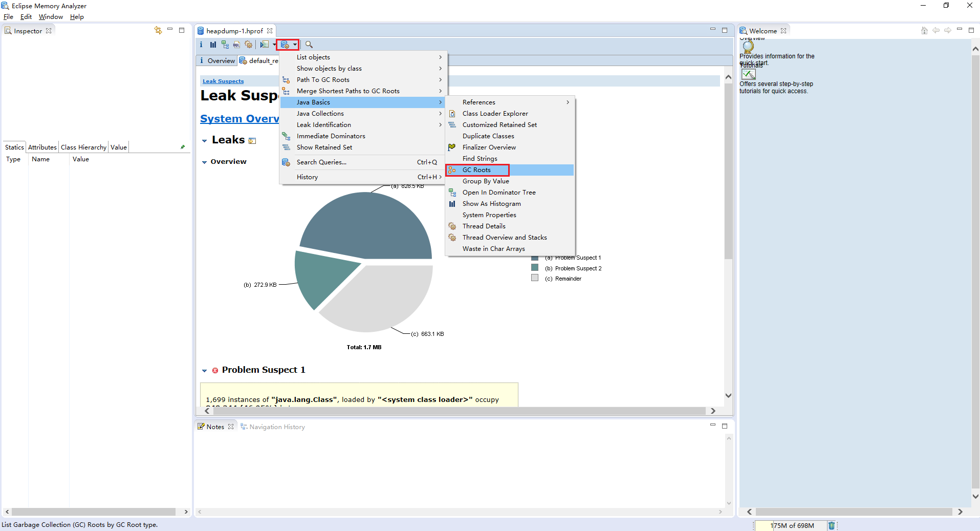This screenshot has height=531, width=980.
Task: Click the Thread Overview gear toolbar icon
Action: point(249,45)
